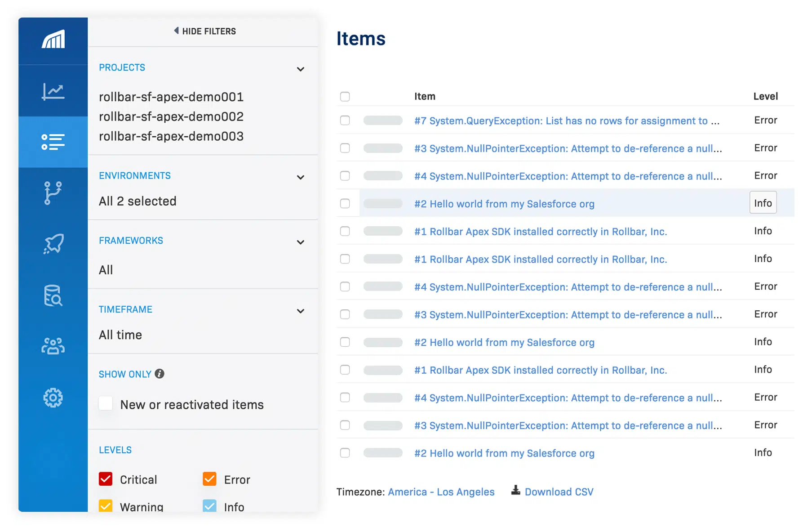
Task: Open the RQL query explorer icon
Action: coord(53,295)
